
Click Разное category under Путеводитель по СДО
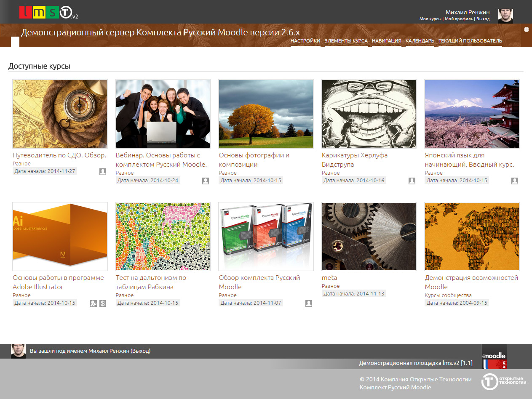coord(21,164)
